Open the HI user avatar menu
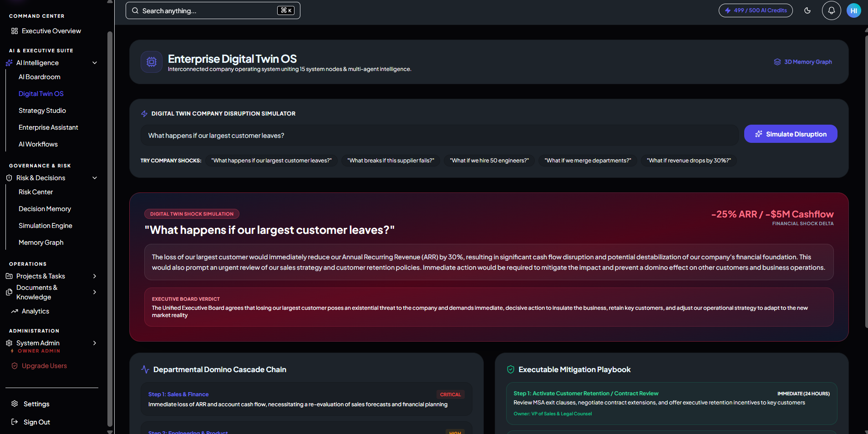 (854, 10)
